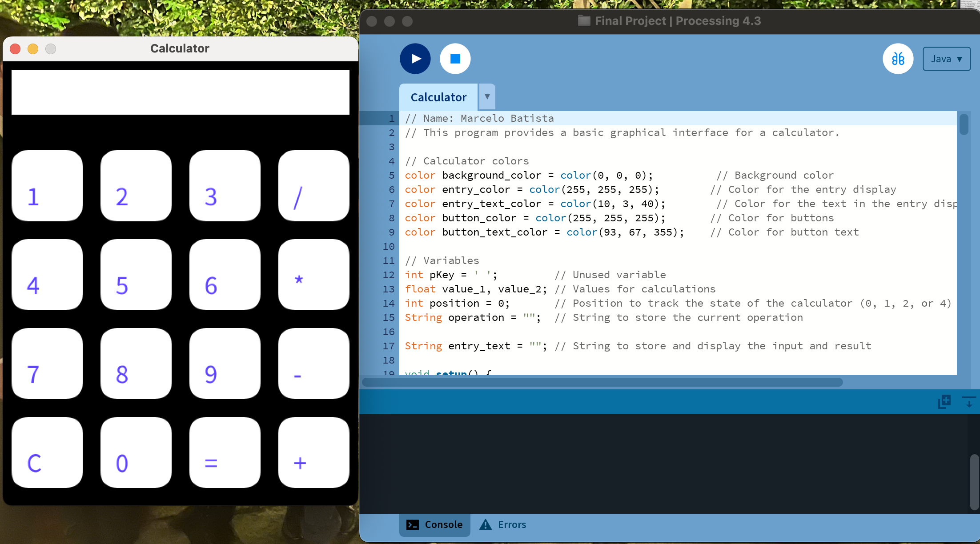Click the console scroll-to-bottom arrow icon
Viewport: 980px width, 544px height.
pos(968,402)
